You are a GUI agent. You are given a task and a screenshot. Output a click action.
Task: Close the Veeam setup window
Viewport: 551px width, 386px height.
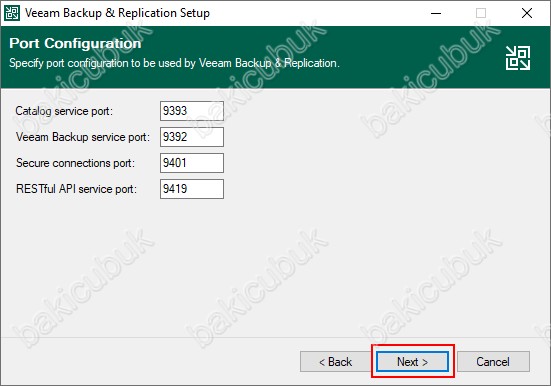[x=527, y=13]
